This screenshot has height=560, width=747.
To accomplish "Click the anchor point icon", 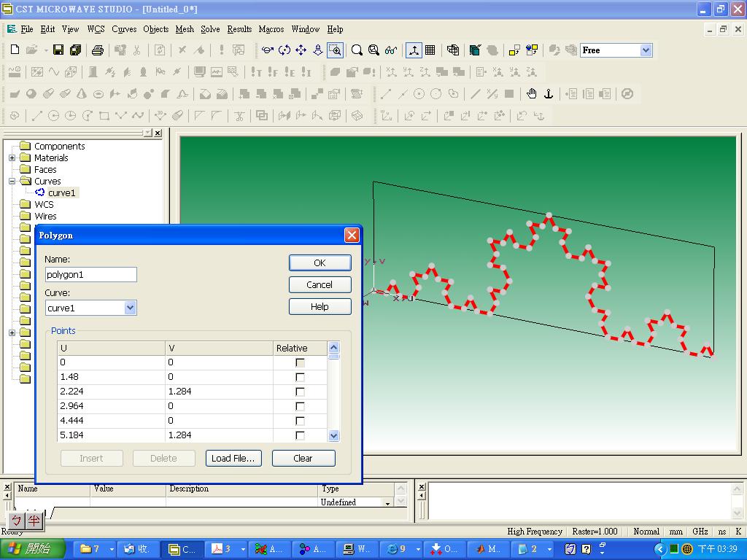I will 549,94.
